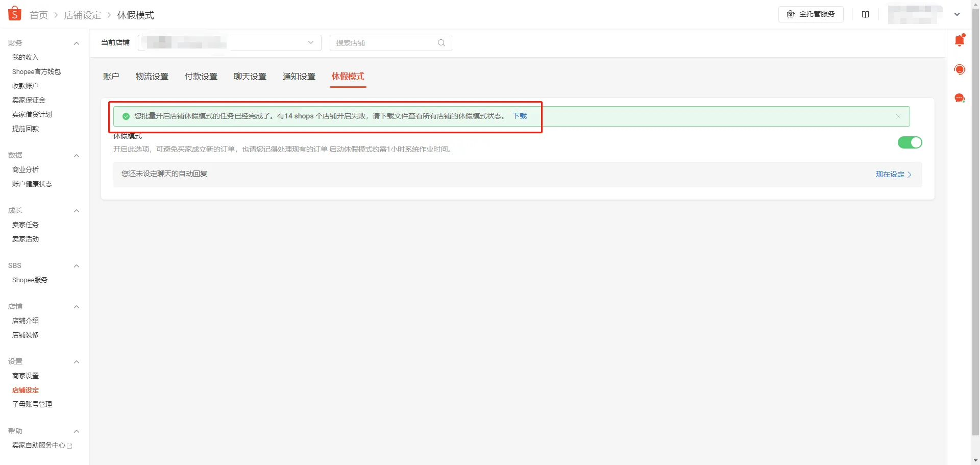The height and width of the screenshot is (465, 980).
Task: Select the 聊天设置 tab
Action: [250, 76]
